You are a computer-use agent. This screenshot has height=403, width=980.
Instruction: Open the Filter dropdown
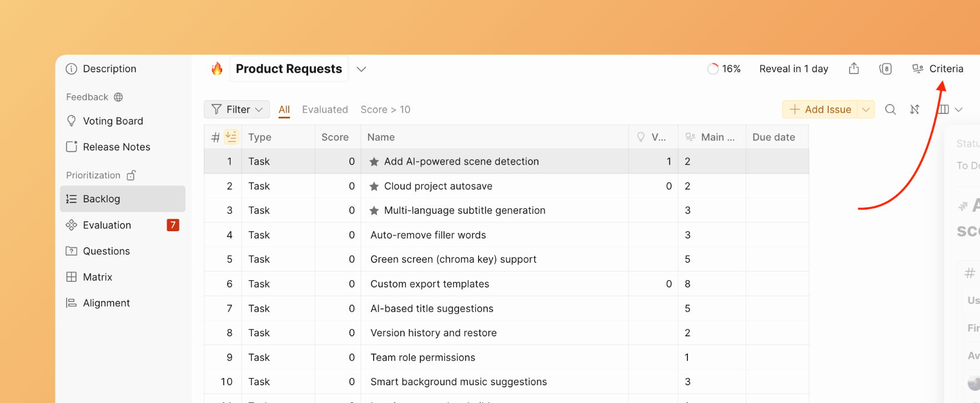[237, 110]
